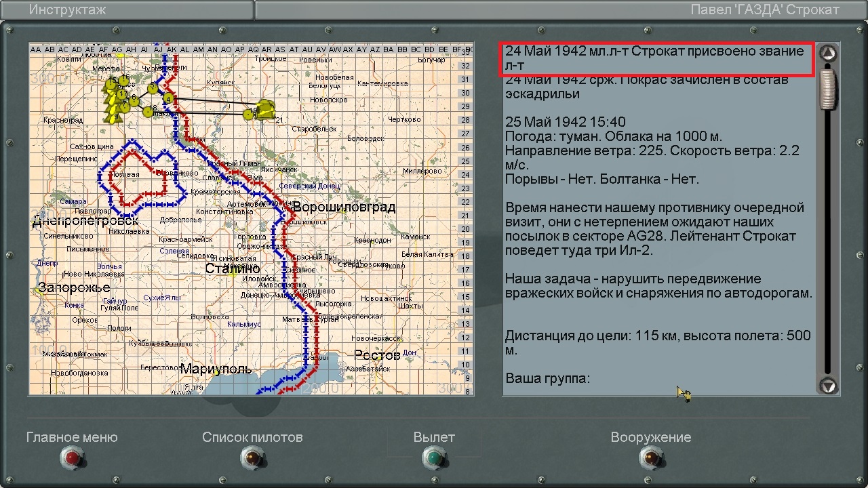Click waypoint 19 near the home airfield
Viewport: 868px width, 488px height.
pyautogui.click(x=248, y=114)
